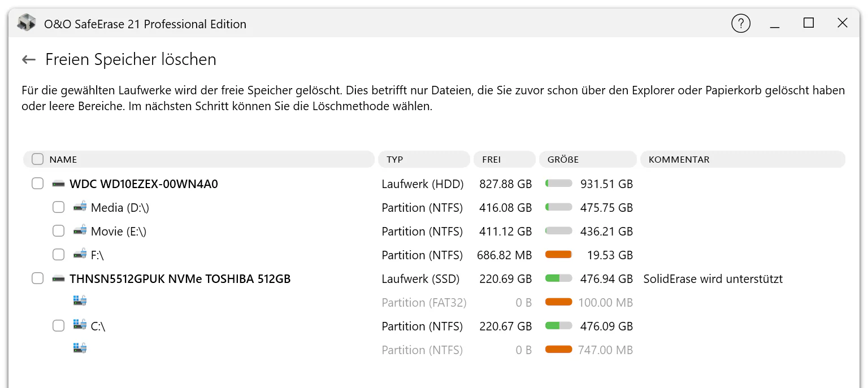The width and height of the screenshot is (868, 388).
Task: Enable the checkbox for F:\ partition
Action: click(x=58, y=255)
